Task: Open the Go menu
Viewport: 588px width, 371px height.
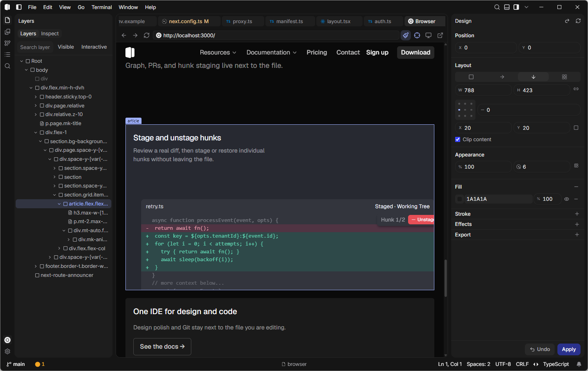Action: [x=81, y=7]
